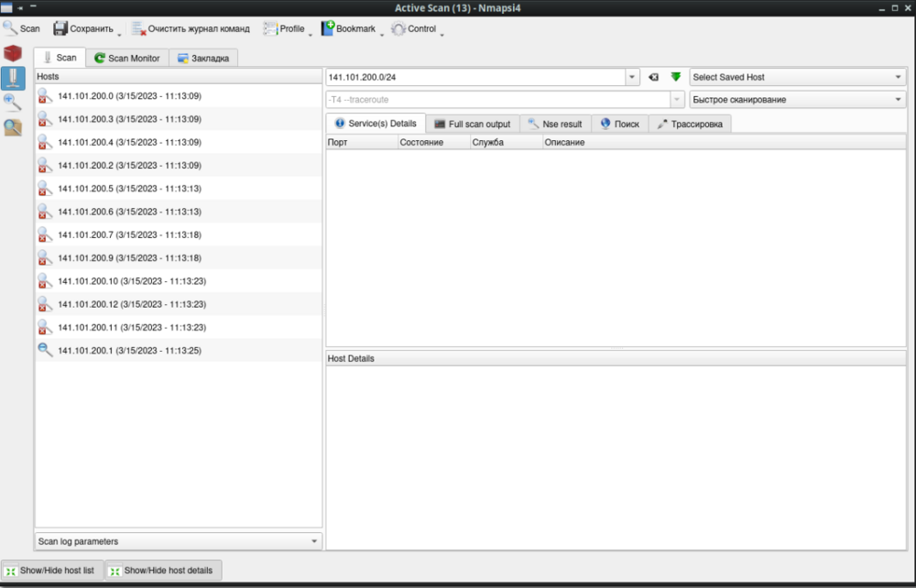Switch to the Scan Monitor tab
This screenshot has width=916, height=588.
tap(126, 58)
